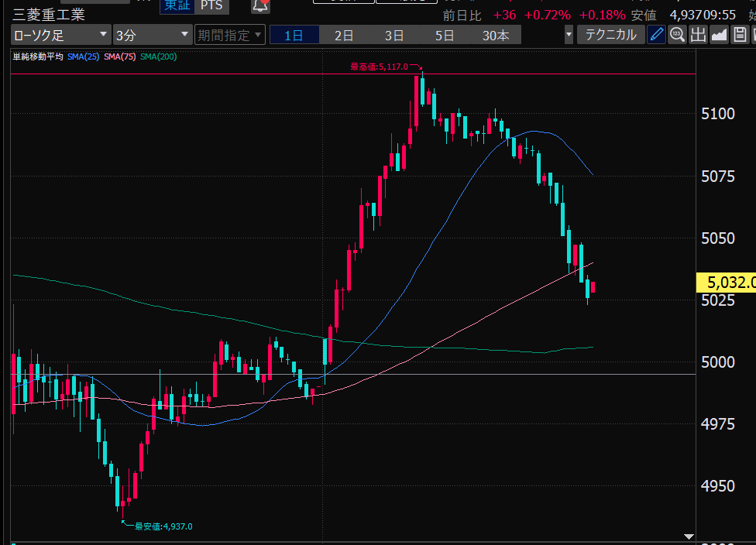756x545 pixels.
Task: Click the area chart icon
Action: point(719,35)
